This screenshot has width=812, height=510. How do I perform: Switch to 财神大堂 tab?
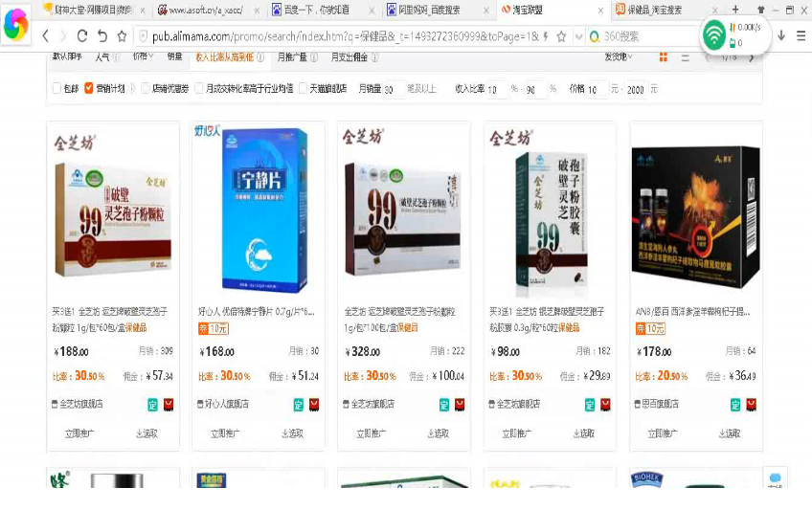coord(94,10)
